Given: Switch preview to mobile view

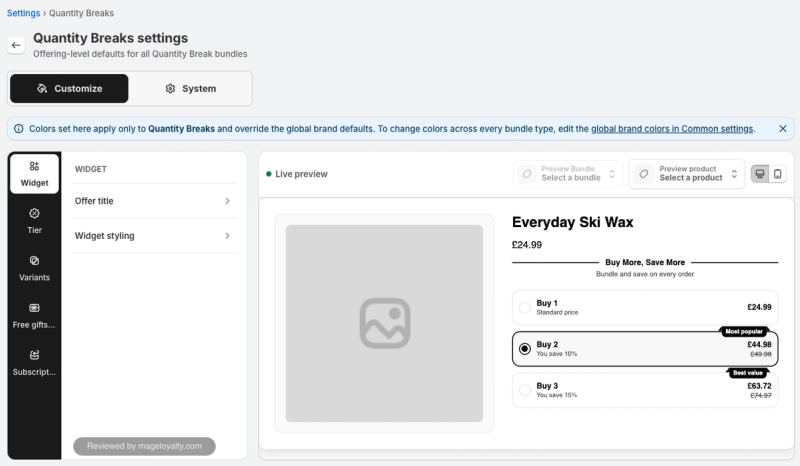Looking at the screenshot, I should coord(778,174).
